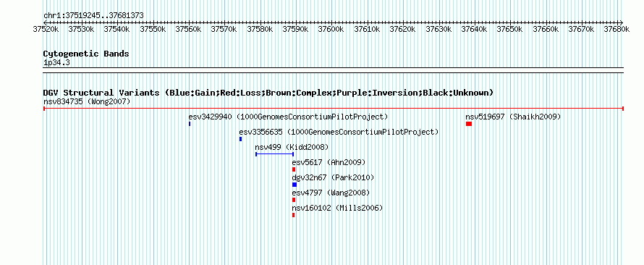Click the red esv5617 loss marker
This screenshot has height=265, width=644.
(294, 169)
